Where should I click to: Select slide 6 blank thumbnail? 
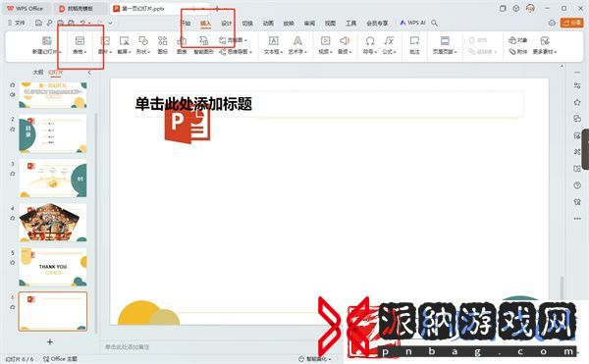click(53, 311)
